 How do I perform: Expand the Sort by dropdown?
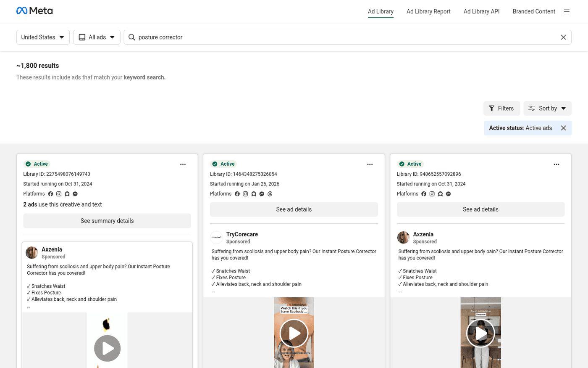tap(547, 108)
